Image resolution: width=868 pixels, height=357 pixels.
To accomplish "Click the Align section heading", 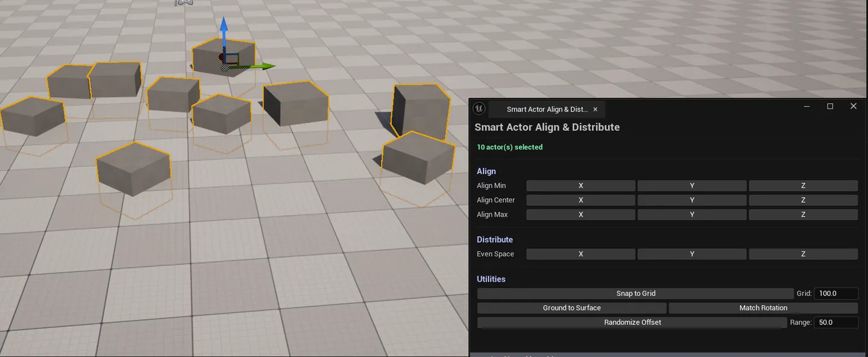I will click(x=486, y=171).
